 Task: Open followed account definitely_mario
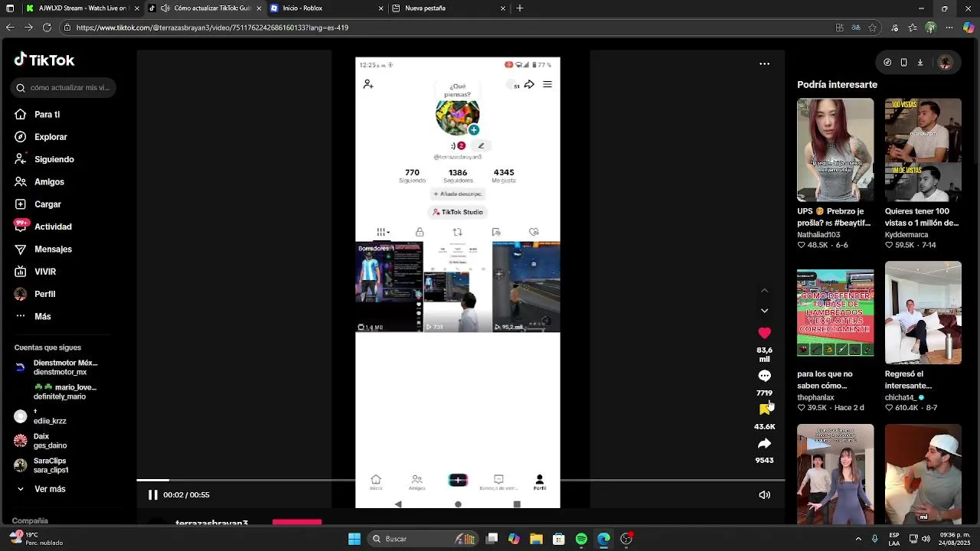click(x=56, y=392)
